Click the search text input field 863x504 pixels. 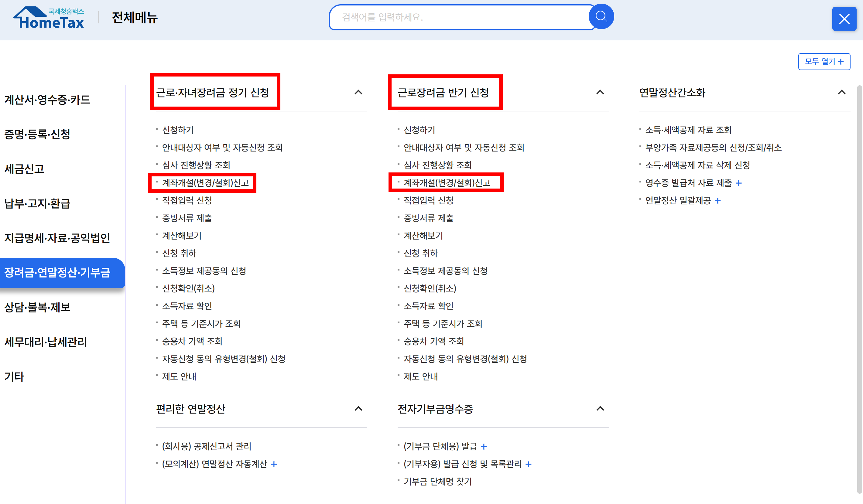(459, 17)
